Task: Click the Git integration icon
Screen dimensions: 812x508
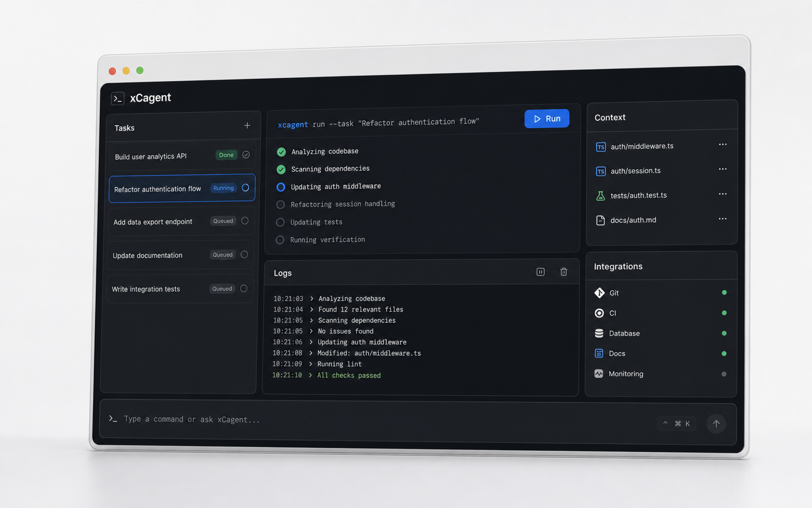Action: pos(600,293)
